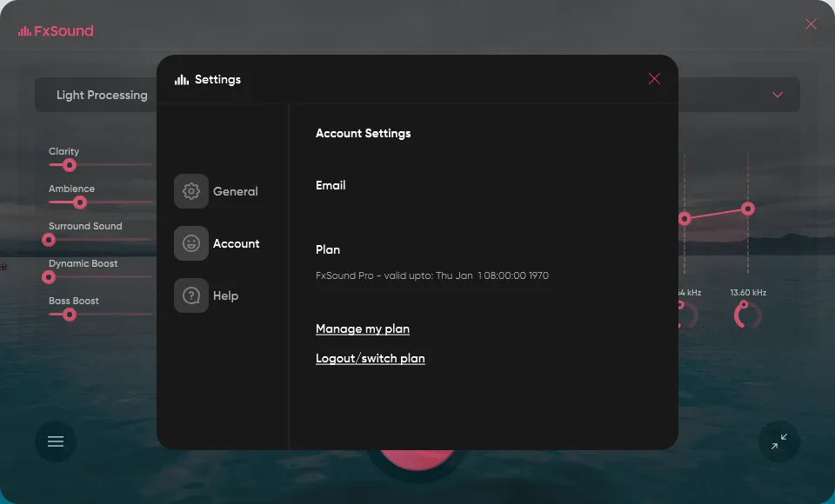Open the hamburger menu
The height and width of the screenshot is (504, 835).
point(55,441)
